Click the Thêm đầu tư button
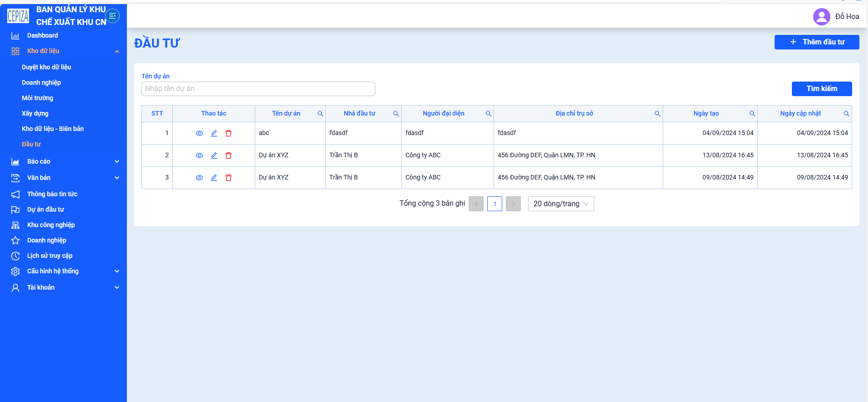868x402 pixels. (x=817, y=42)
